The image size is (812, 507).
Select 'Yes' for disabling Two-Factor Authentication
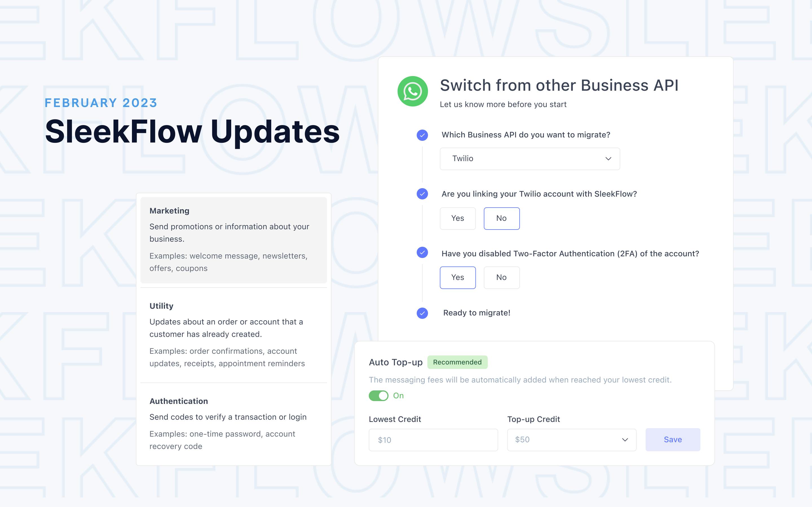458,277
